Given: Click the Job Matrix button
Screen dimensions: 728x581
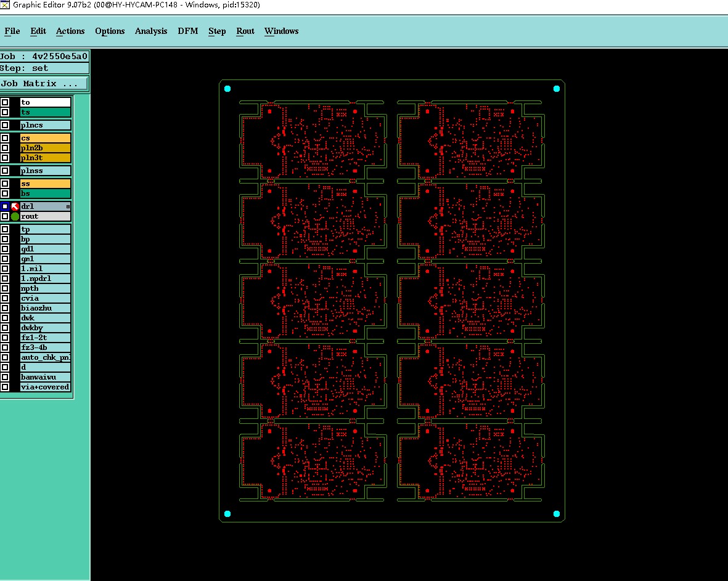Looking at the screenshot, I should pyautogui.click(x=44, y=83).
